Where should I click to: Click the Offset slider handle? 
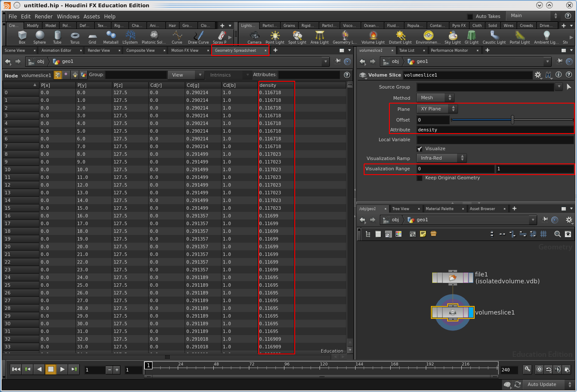coord(512,120)
